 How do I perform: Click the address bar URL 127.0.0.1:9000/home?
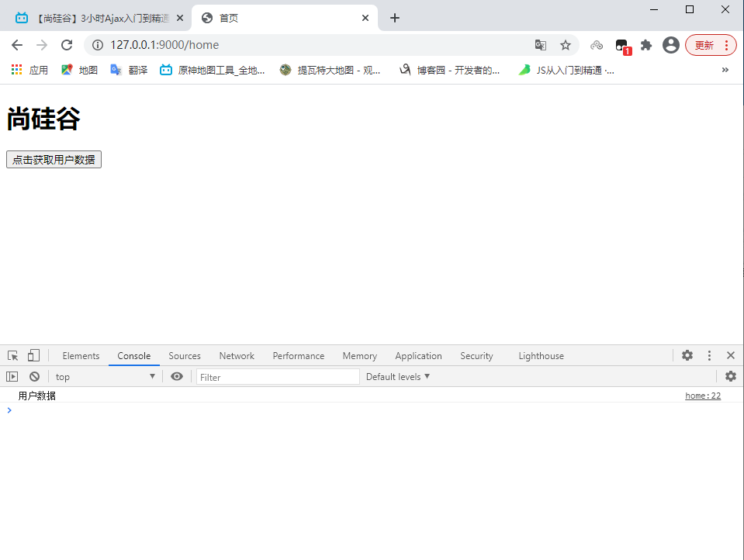164,45
